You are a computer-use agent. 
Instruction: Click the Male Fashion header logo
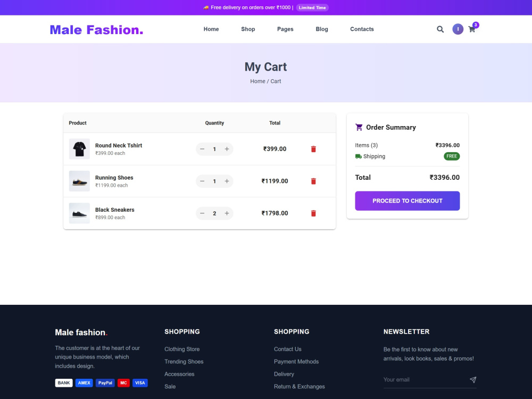tap(96, 30)
